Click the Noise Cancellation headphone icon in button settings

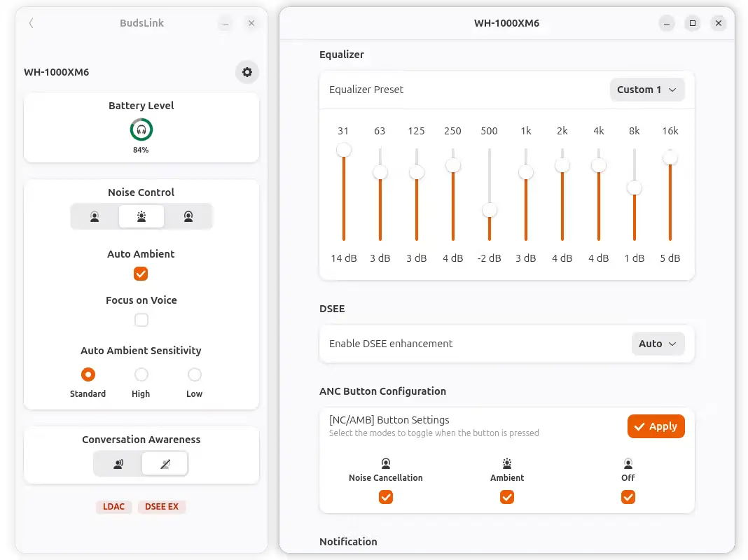point(385,463)
